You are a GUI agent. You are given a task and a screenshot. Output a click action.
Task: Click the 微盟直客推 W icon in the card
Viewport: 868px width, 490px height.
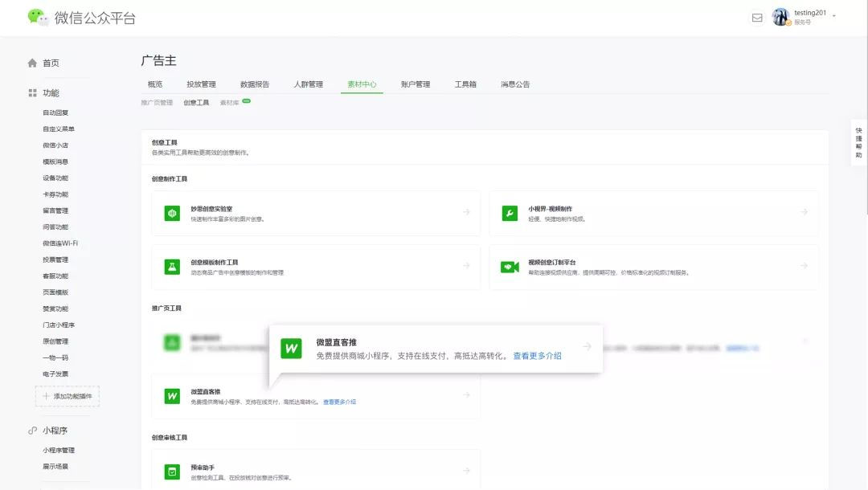[172, 396]
